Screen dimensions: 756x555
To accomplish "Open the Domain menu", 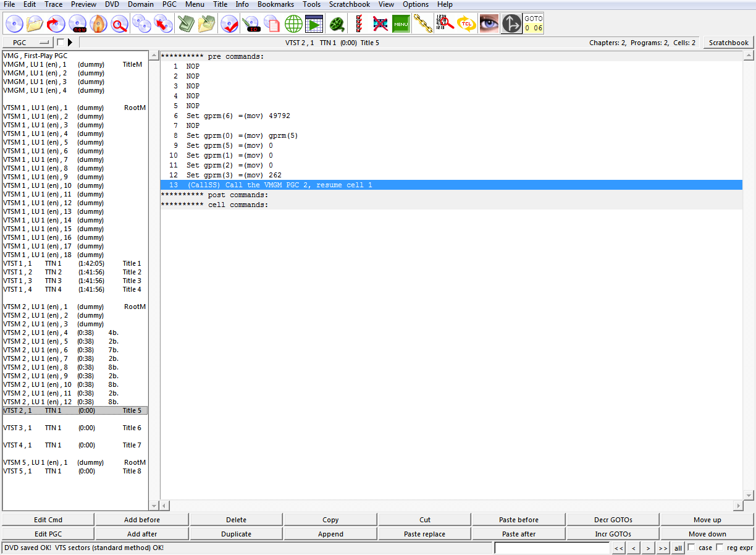I will tap(141, 4).
